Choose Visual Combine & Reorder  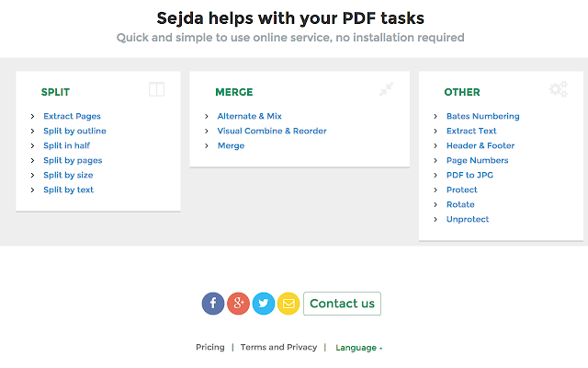tap(272, 131)
